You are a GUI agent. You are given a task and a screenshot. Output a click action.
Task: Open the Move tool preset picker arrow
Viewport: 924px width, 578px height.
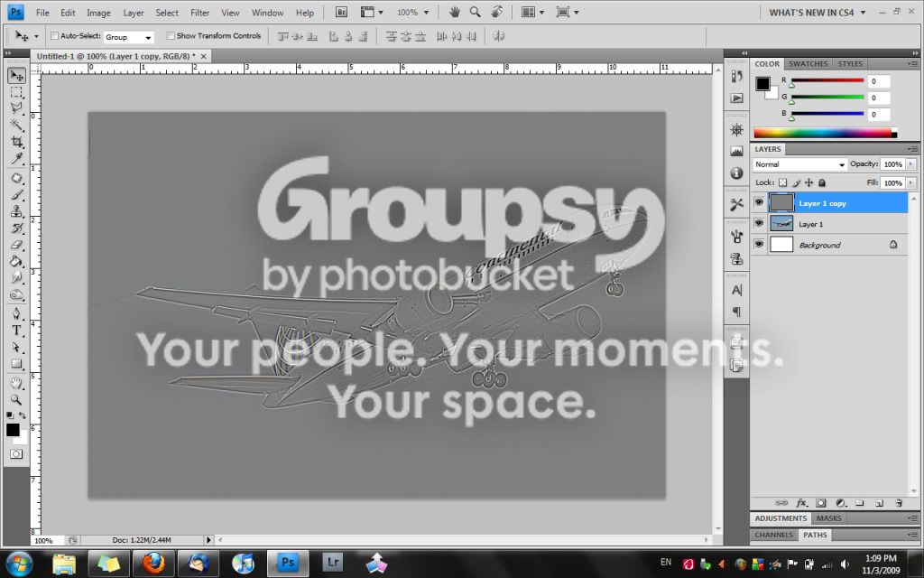(36, 36)
